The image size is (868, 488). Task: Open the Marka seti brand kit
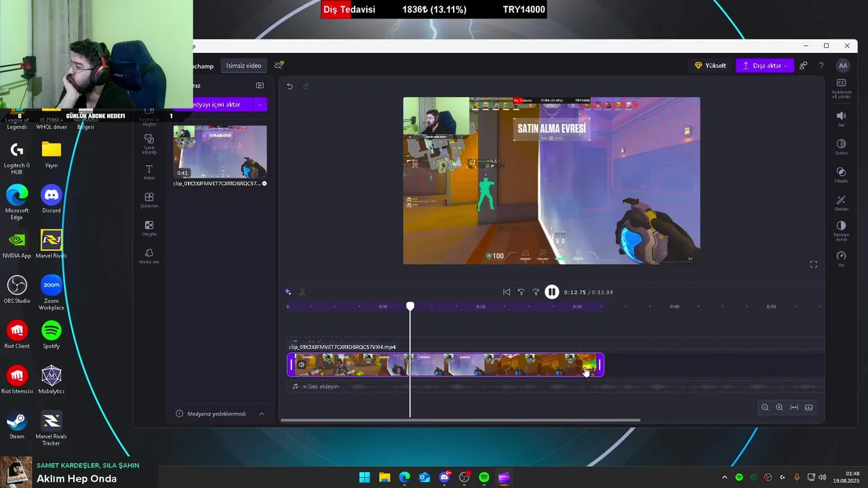(x=149, y=256)
